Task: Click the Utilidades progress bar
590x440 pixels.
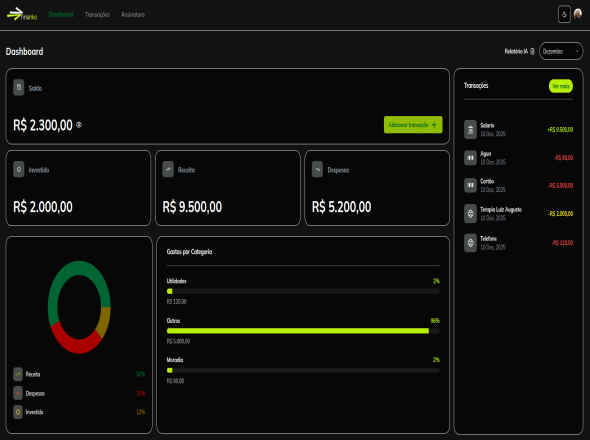Action: (303, 291)
